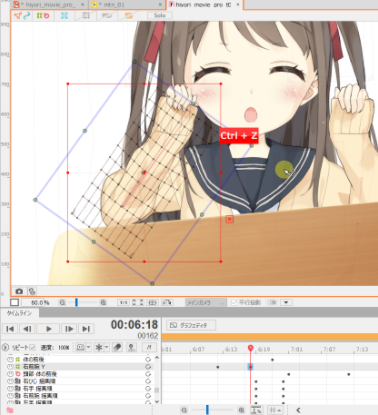Click the camera snapshot icon below canvas
The width and height of the screenshot is (378, 415).
[19, 291]
